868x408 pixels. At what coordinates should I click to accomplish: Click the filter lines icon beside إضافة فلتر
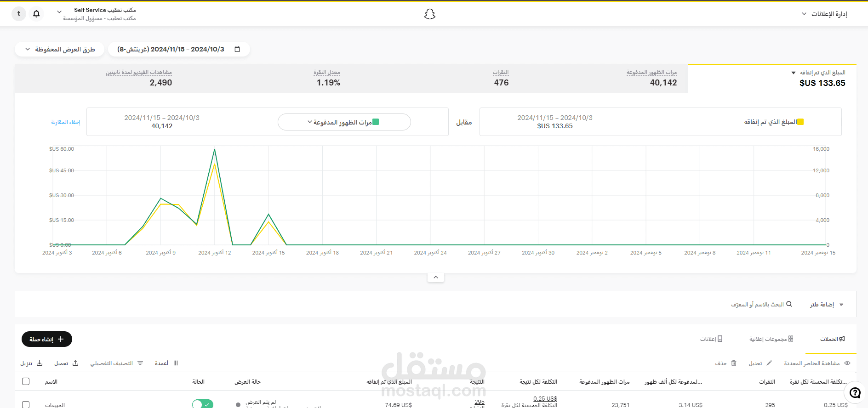coord(841,305)
